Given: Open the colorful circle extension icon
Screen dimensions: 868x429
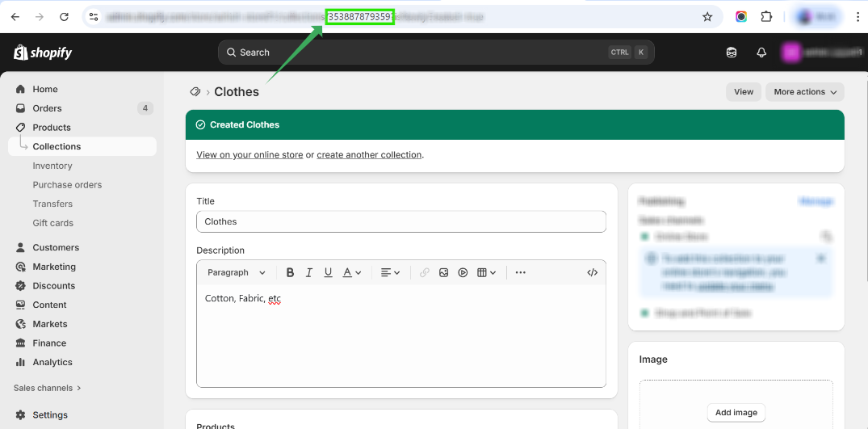Looking at the screenshot, I should [741, 17].
